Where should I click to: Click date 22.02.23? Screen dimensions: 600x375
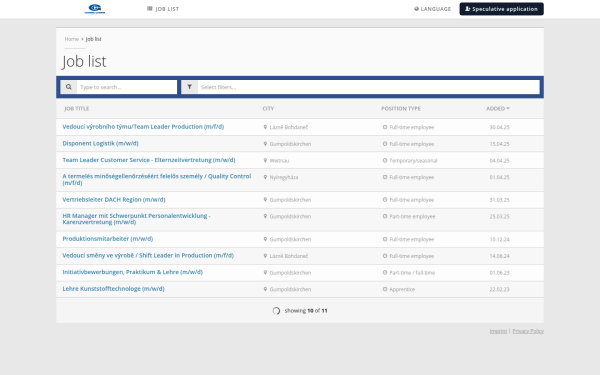(499, 289)
